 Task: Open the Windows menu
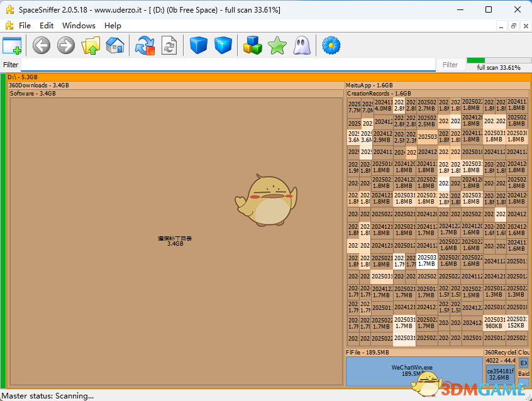(x=79, y=26)
